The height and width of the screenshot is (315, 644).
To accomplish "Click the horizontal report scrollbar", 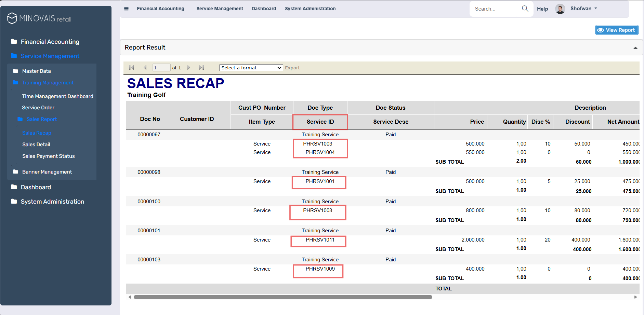I will point(282,297).
